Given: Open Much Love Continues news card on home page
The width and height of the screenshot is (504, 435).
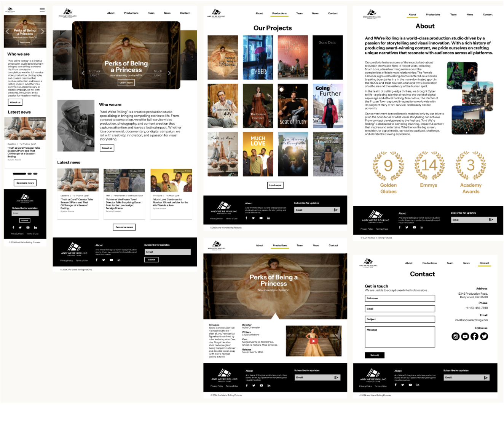Looking at the screenshot, I should pyautogui.click(x=171, y=194).
